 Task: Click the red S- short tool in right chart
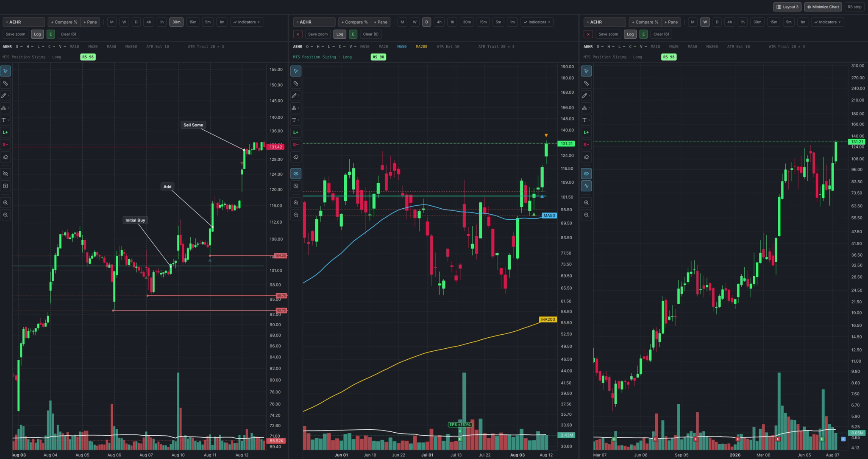(x=586, y=145)
